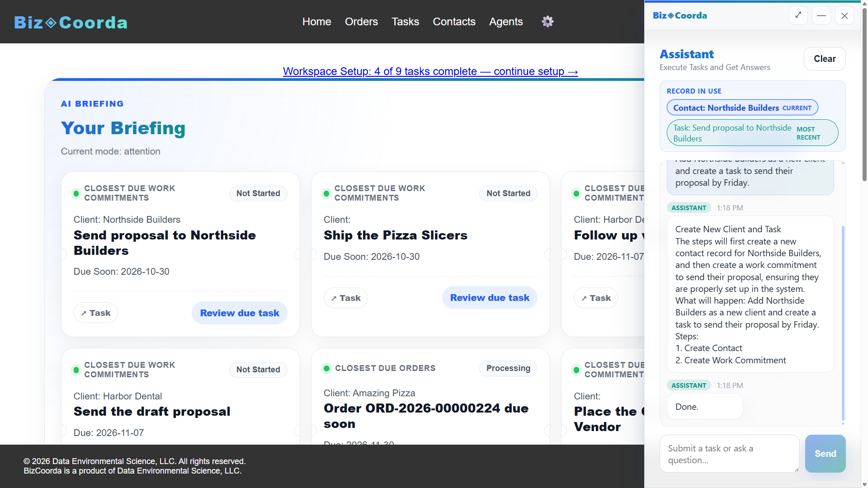Select the Task: Send proposal to Northside Builders chip
868x488 pixels.
click(x=752, y=133)
